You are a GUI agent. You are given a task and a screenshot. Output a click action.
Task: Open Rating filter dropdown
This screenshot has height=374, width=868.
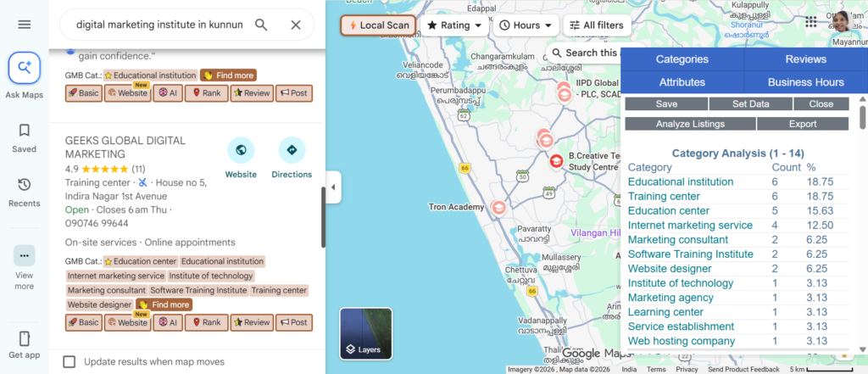click(454, 25)
